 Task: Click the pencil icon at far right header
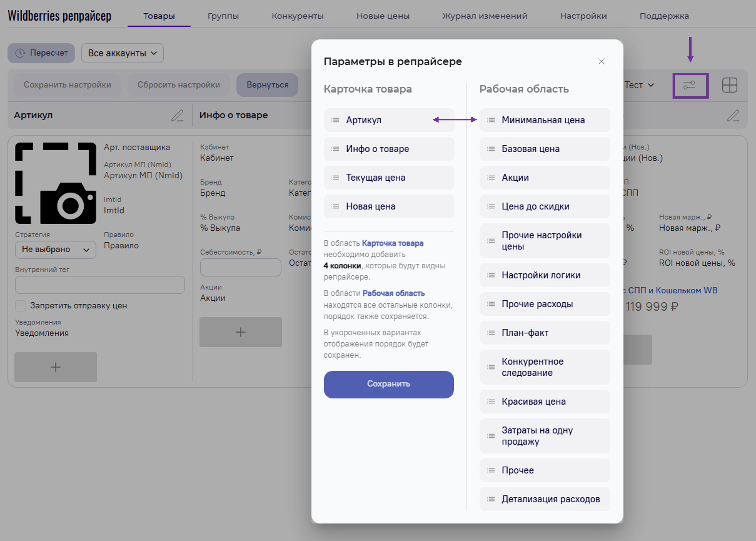(733, 116)
